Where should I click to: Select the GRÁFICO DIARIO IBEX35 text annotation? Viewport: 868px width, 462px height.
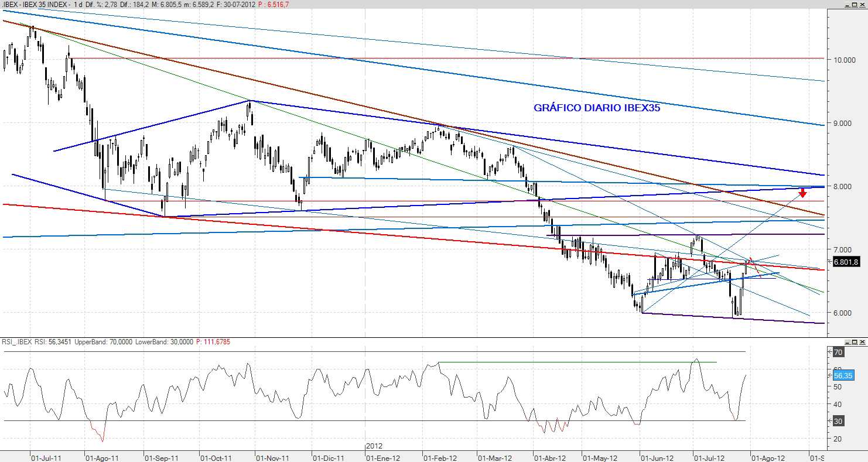[x=597, y=108]
